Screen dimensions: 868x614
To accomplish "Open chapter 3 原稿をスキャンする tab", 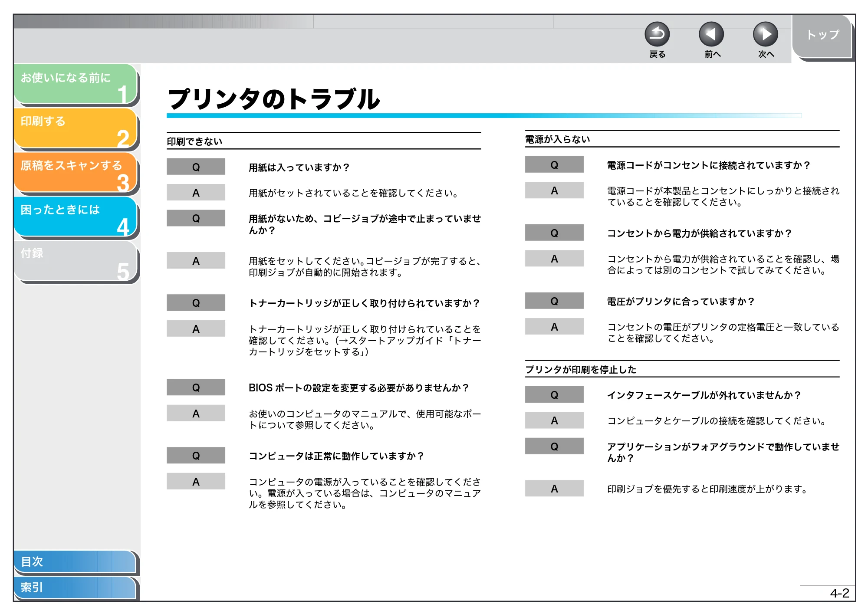I will [76, 172].
